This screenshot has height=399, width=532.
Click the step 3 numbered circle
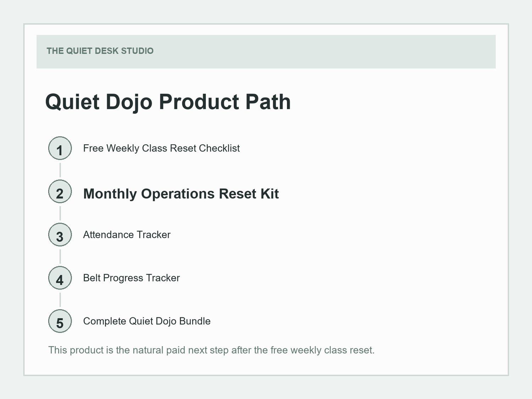[60, 235]
